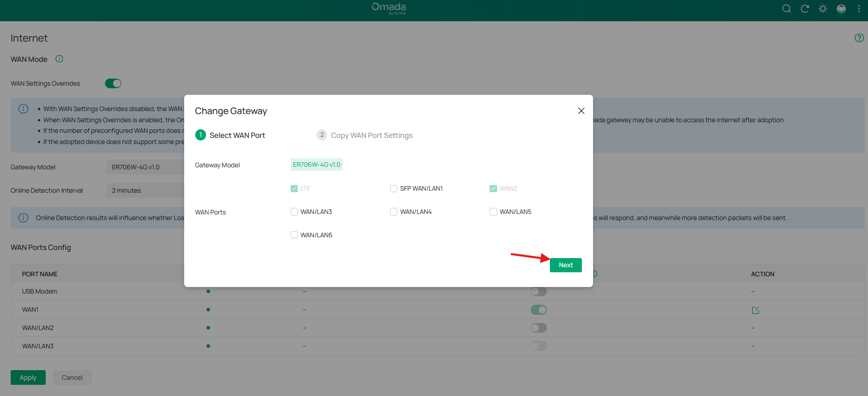This screenshot has height=396, width=868.
Task: Select step 2 Copy WAN Port Settings
Action: (365, 135)
